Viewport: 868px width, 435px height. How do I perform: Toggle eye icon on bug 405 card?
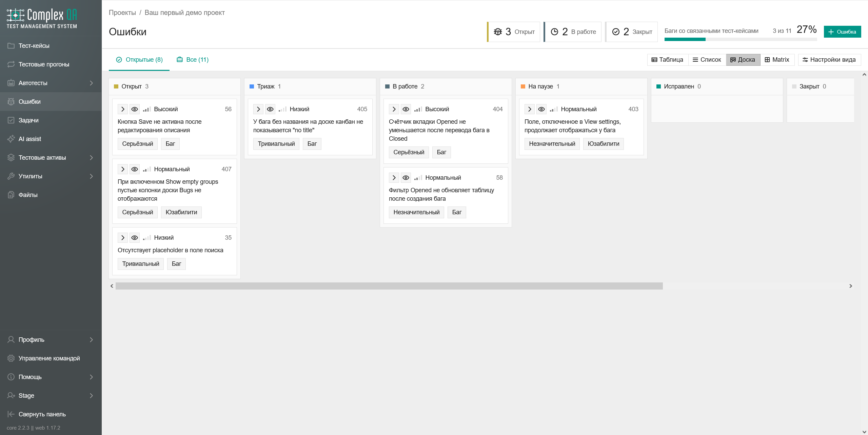click(270, 109)
